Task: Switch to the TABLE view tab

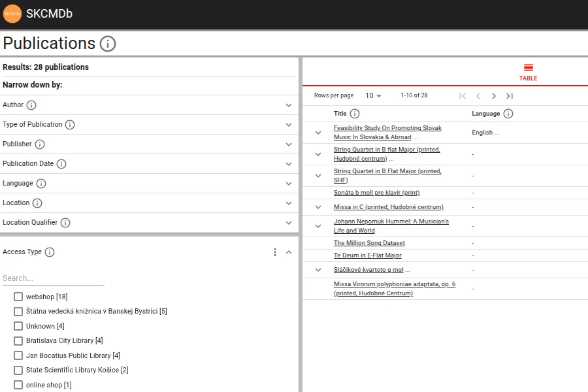Action: (528, 72)
